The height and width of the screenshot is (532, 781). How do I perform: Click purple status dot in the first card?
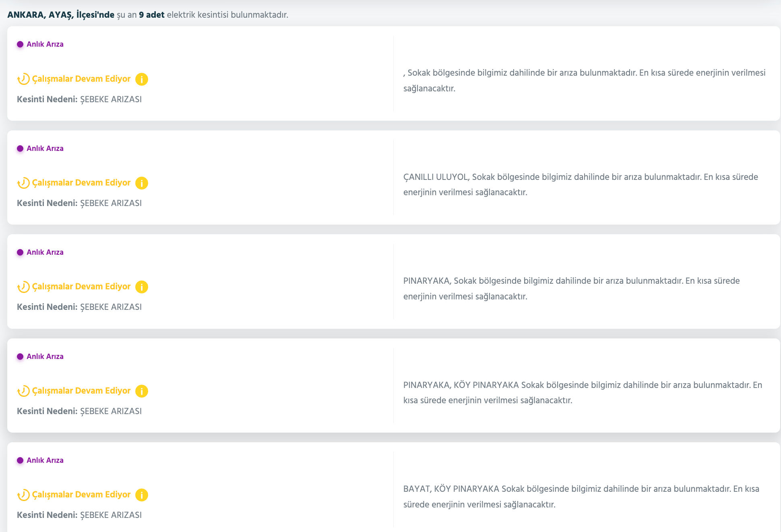[20, 44]
